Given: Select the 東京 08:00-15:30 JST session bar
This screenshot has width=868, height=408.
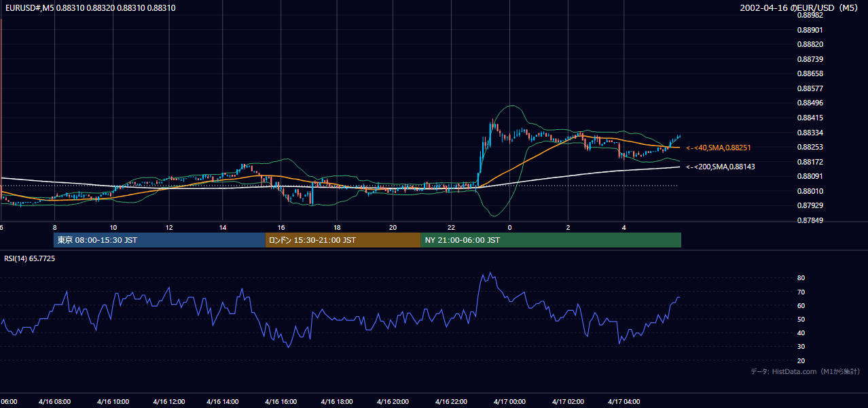Looking at the screenshot, I should click(x=159, y=240).
